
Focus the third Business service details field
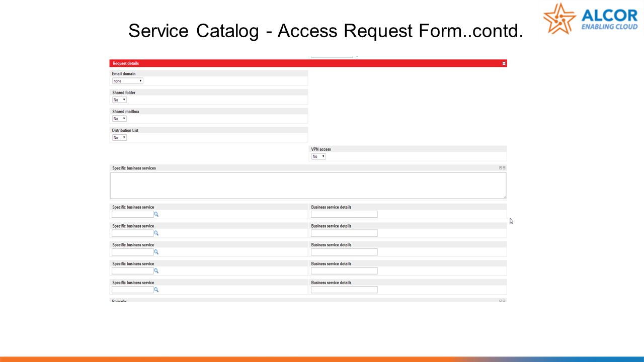coord(344,252)
